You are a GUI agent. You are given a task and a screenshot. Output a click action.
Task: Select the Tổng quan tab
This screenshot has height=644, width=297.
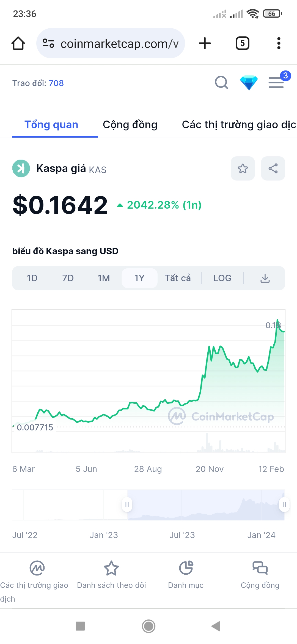(x=51, y=125)
